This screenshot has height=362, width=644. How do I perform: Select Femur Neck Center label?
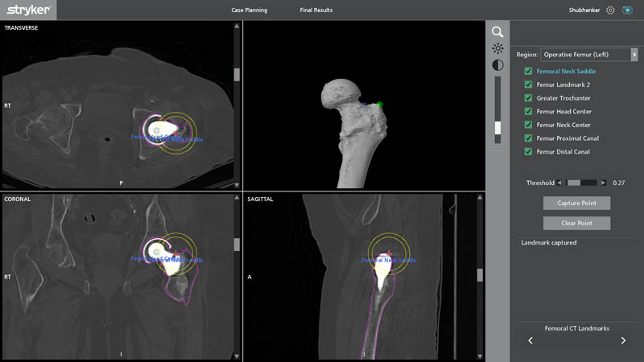click(x=563, y=125)
